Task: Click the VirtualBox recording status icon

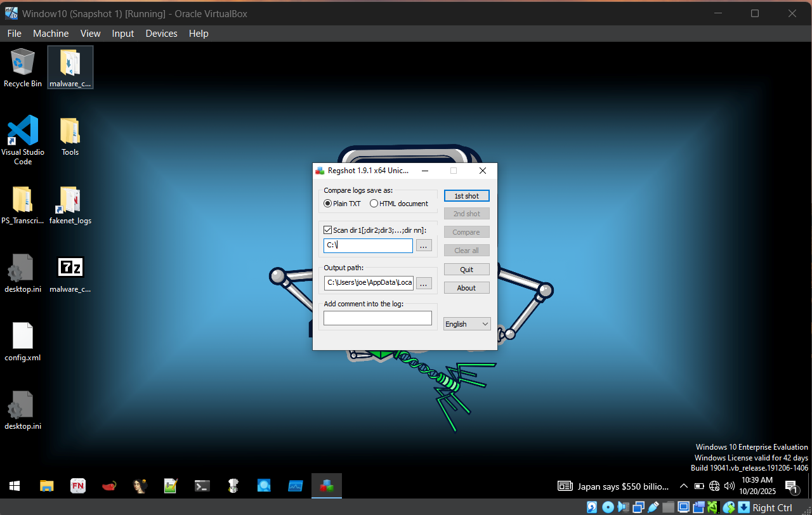Action: point(698,507)
